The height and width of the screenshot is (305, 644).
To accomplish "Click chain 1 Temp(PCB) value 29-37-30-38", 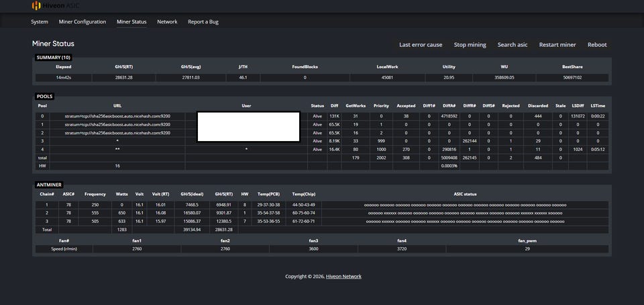I will coord(268,205).
